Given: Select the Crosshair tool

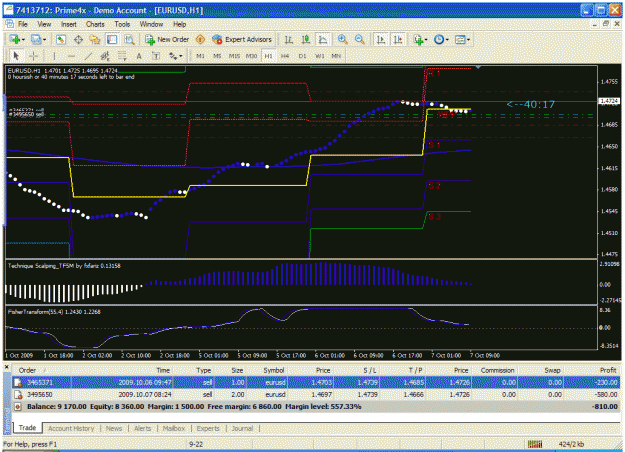Looking at the screenshot, I should tap(33, 56).
